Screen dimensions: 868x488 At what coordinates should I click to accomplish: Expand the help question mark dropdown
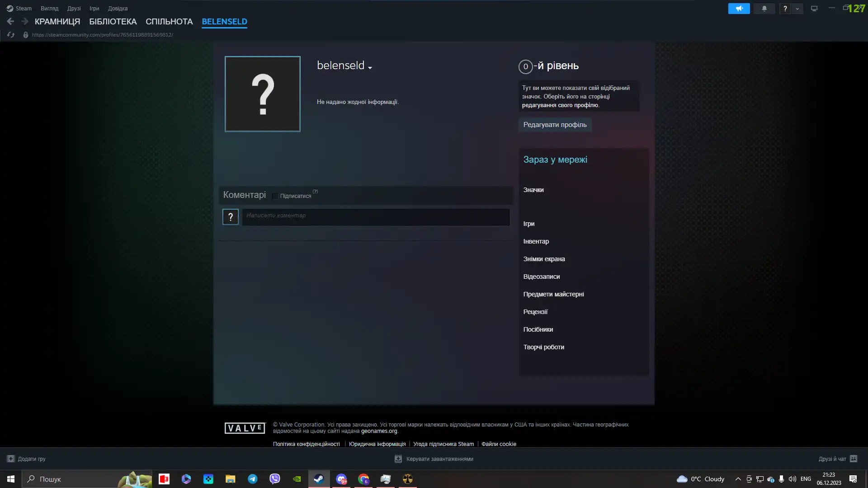coord(797,9)
